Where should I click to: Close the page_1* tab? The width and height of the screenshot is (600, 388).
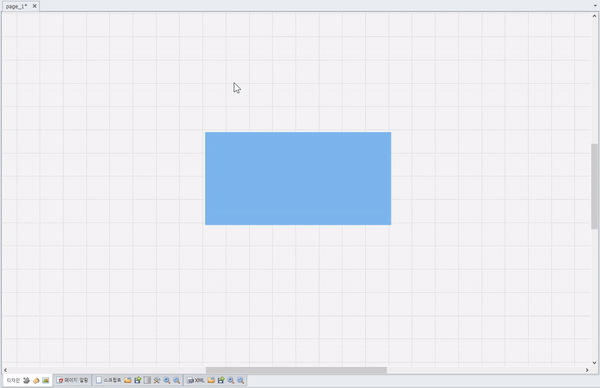[34, 6]
